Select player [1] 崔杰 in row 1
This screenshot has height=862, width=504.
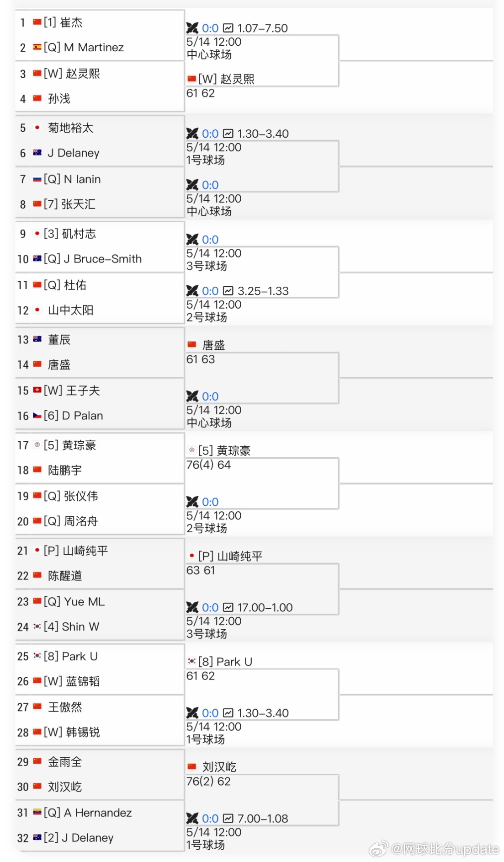[63, 22]
